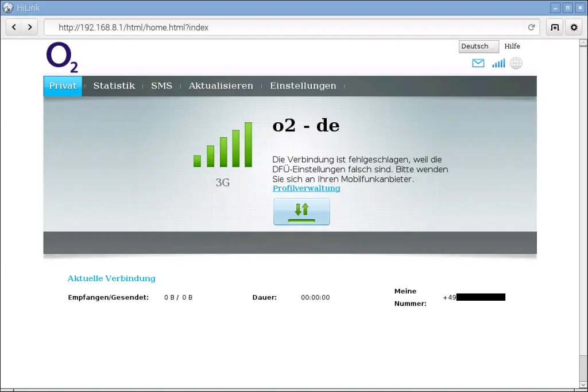Open the SMS envelope icon in header
The height and width of the screenshot is (392, 588).
coord(478,63)
